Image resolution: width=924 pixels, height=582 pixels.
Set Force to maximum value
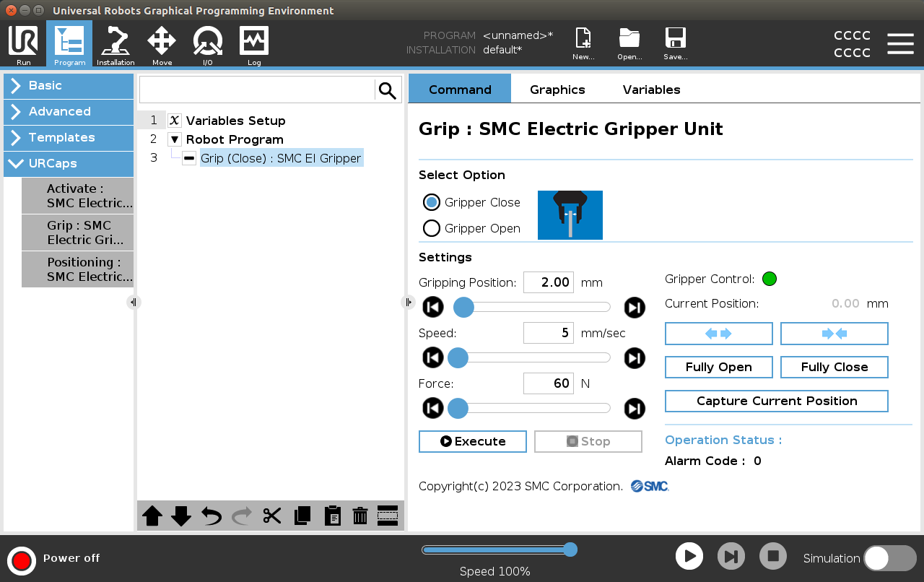click(635, 409)
